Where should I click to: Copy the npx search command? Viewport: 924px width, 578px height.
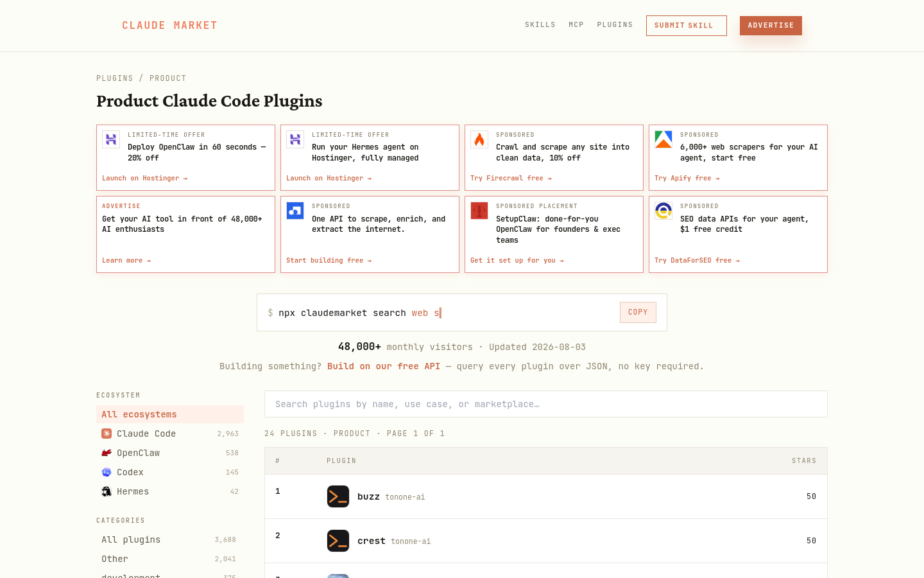638,312
